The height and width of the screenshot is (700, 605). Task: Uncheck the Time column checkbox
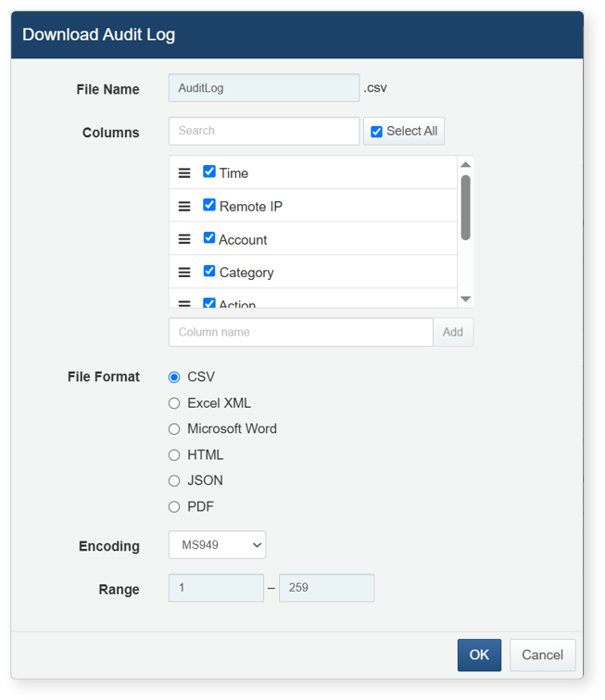209,172
